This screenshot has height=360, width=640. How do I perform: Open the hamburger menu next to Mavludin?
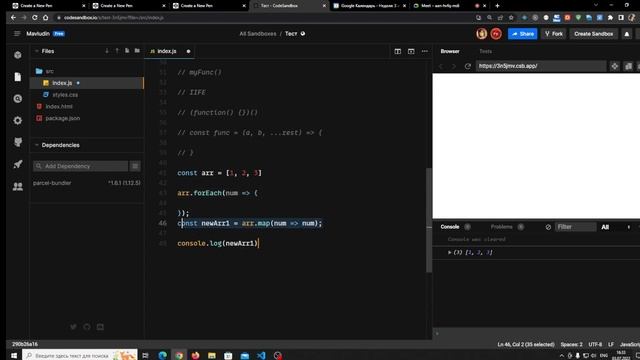(17, 33)
